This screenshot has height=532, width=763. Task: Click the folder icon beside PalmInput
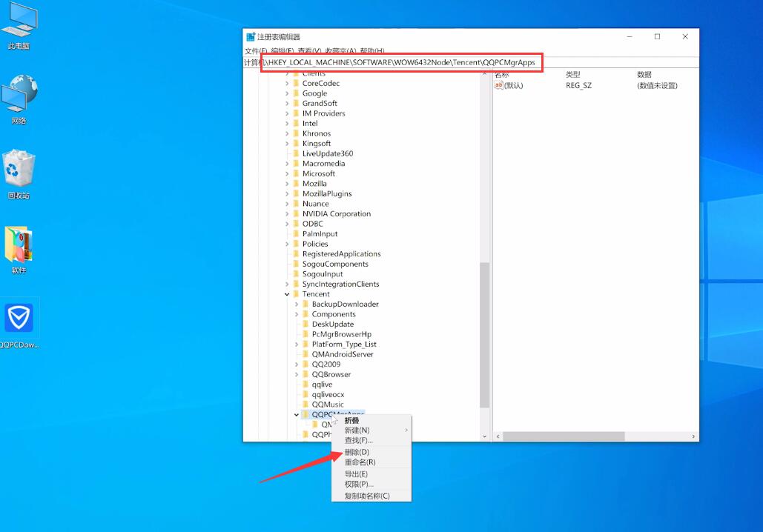tap(296, 233)
